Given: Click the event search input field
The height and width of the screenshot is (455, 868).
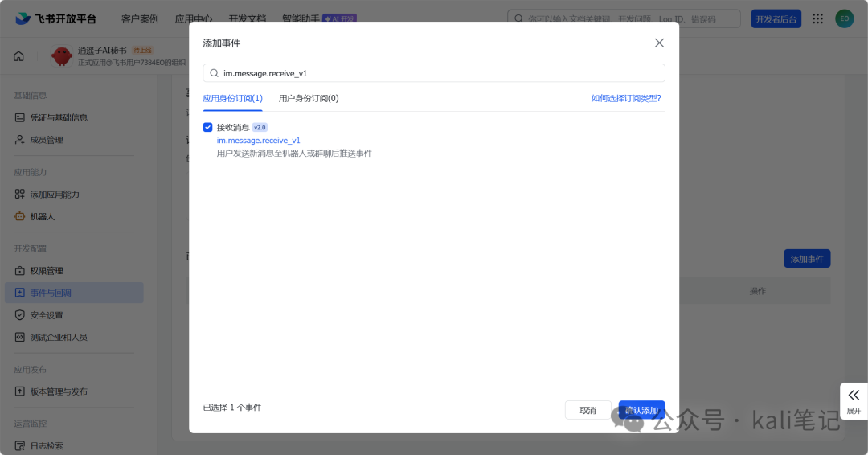Looking at the screenshot, I should 433,73.
